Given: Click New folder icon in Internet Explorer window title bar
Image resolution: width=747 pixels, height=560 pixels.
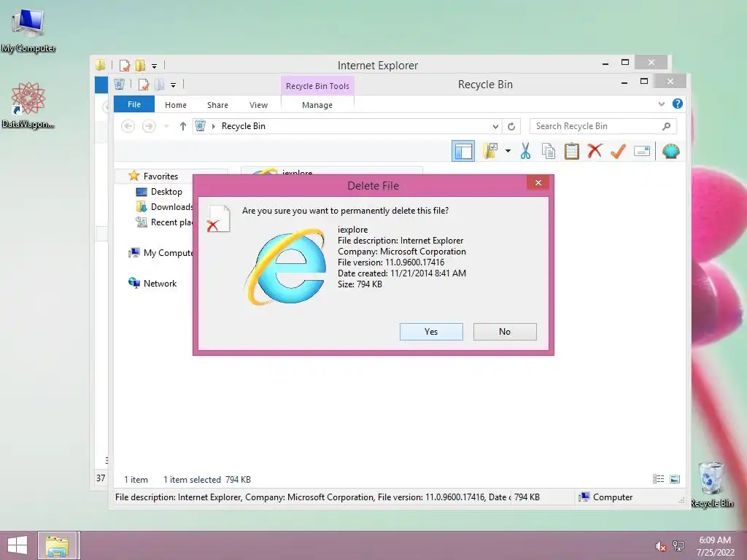Looking at the screenshot, I should [140, 65].
